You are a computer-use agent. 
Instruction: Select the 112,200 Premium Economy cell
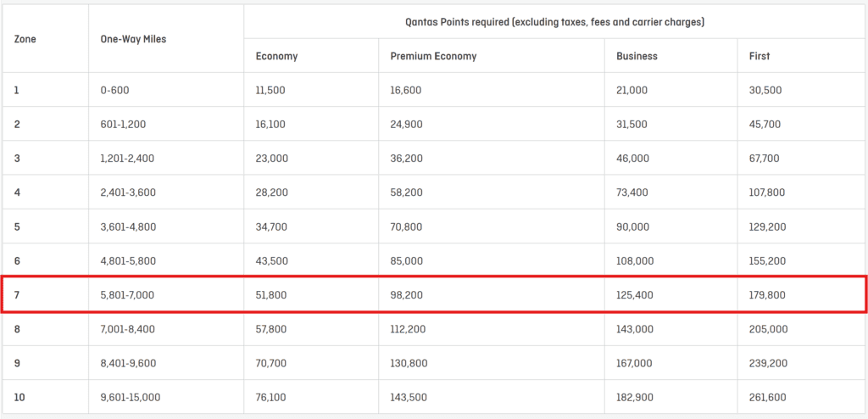click(x=408, y=328)
